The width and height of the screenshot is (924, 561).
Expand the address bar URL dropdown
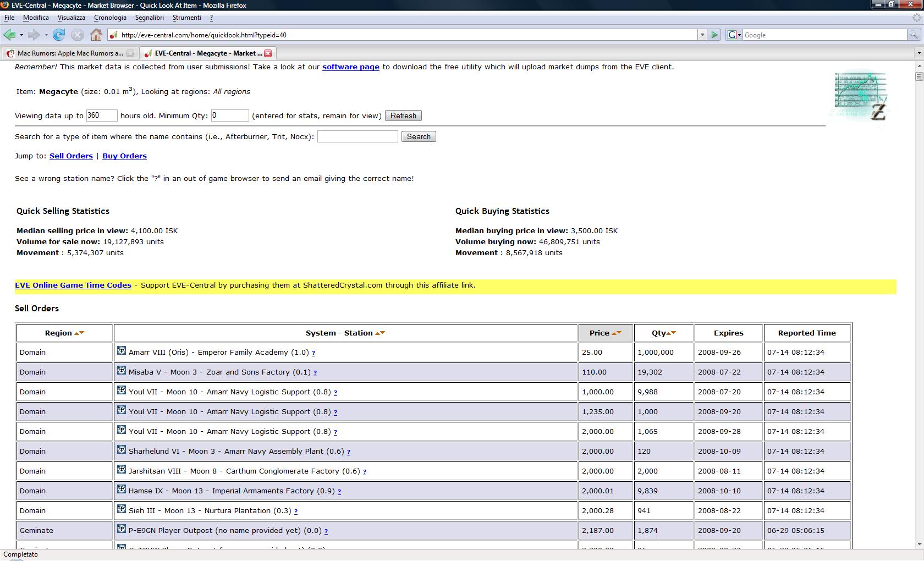702,35
